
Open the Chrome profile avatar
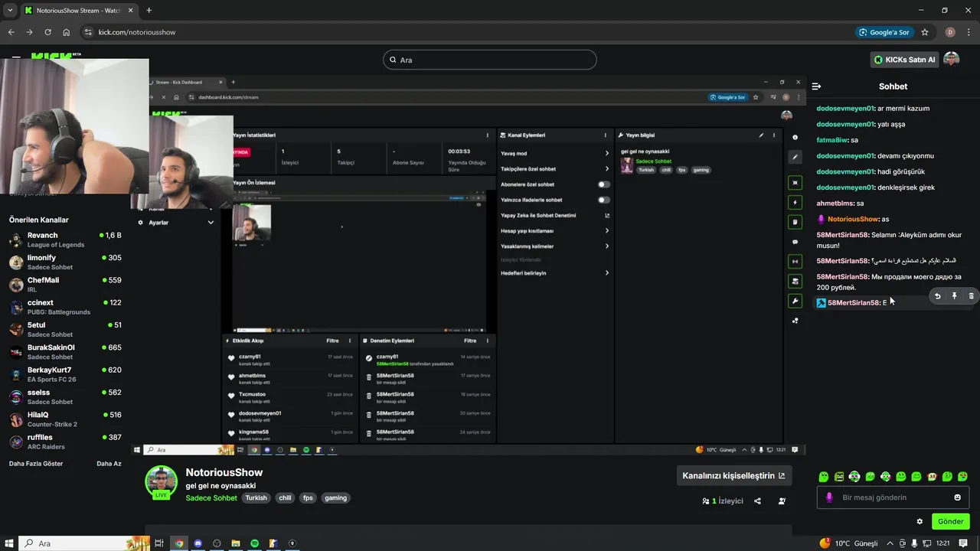point(950,32)
